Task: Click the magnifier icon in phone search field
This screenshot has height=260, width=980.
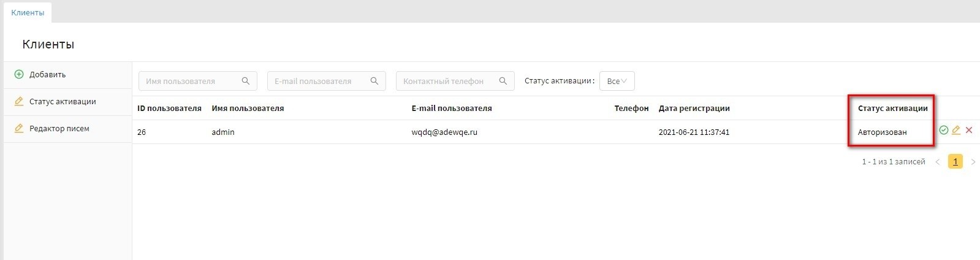Action: pos(503,81)
